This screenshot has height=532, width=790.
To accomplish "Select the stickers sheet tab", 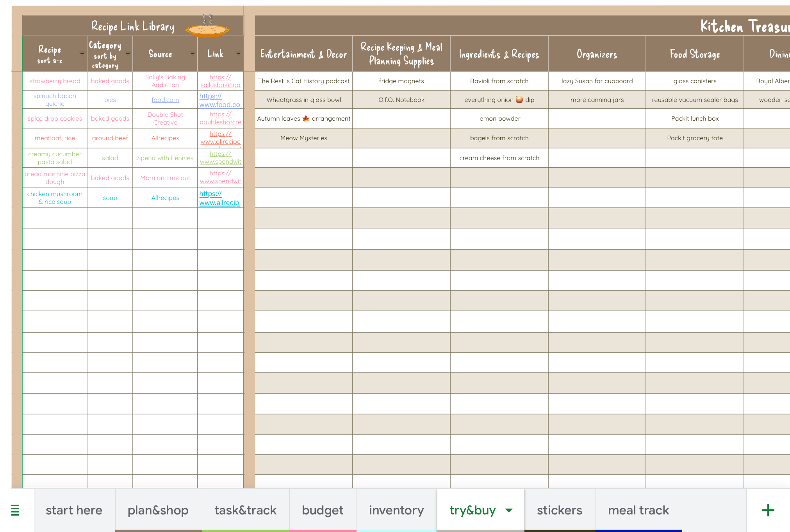I will [x=559, y=510].
